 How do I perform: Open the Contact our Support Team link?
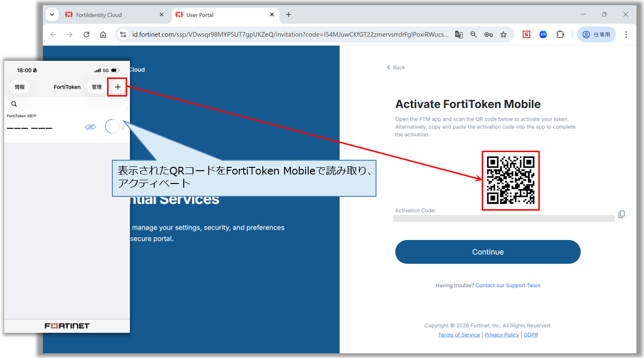(508, 285)
